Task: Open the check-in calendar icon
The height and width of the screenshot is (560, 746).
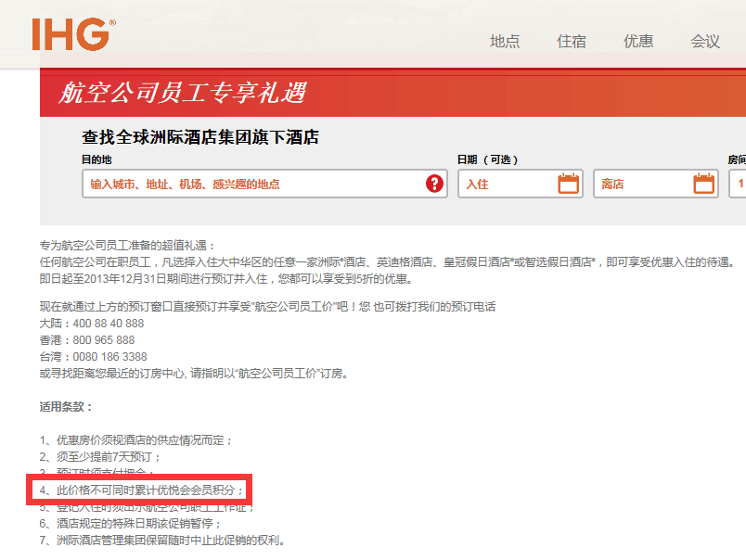Action: (x=568, y=184)
